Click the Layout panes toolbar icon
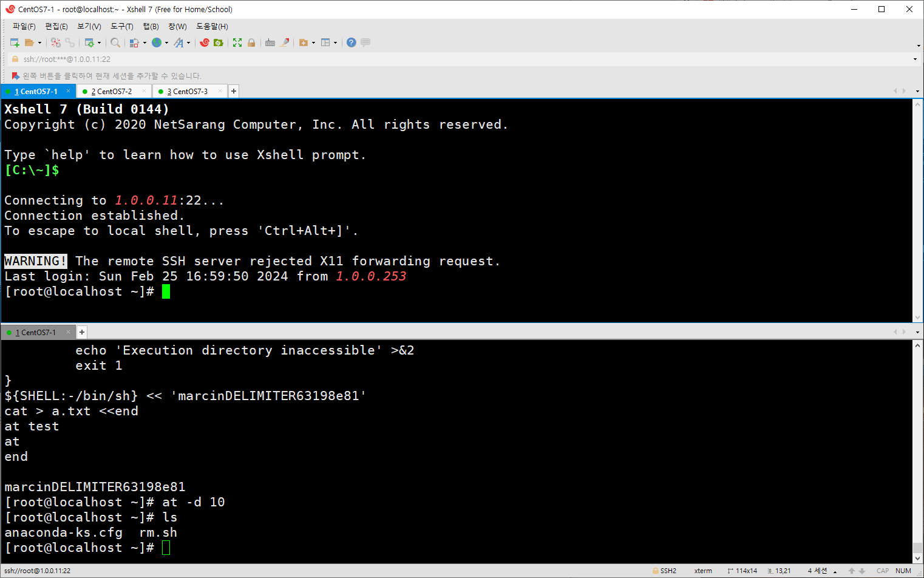The width and height of the screenshot is (924, 578). click(325, 42)
